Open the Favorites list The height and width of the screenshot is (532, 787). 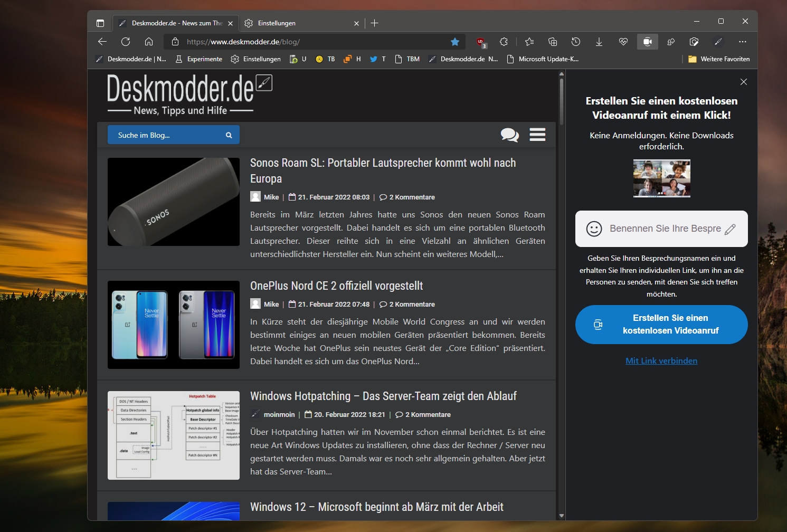pos(529,42)
